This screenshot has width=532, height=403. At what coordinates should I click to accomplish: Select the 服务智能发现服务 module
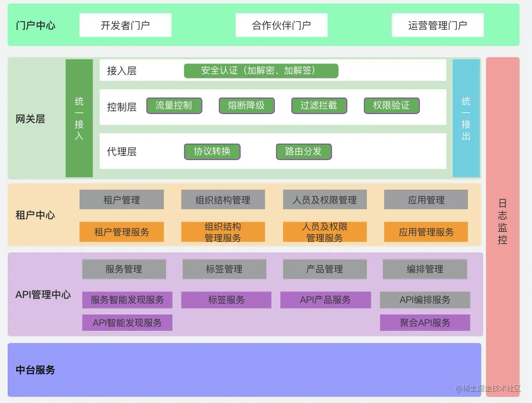[x=127, y=300]
